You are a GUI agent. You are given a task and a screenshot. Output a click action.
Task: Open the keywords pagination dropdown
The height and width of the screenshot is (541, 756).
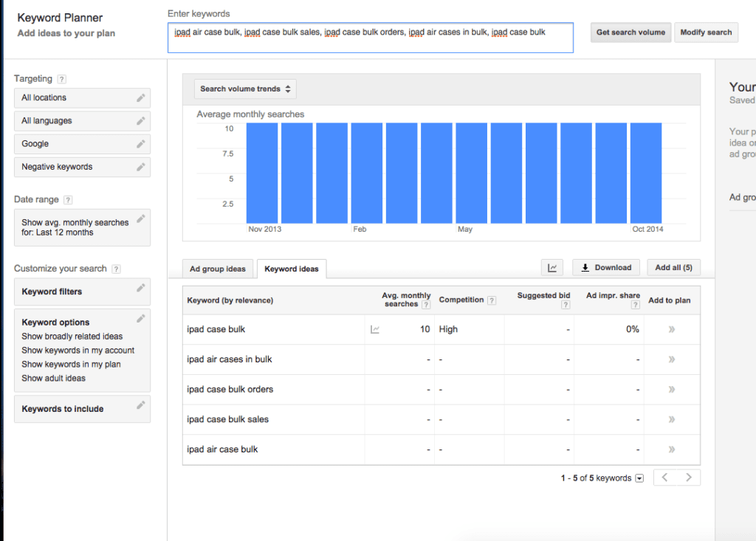(639, 478)
